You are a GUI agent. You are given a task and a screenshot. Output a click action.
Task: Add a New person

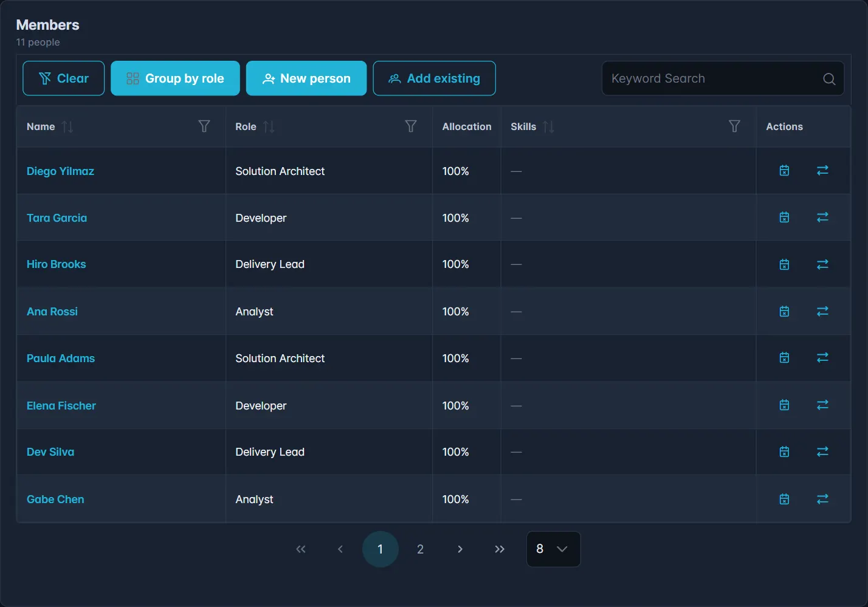coord(306,78)
